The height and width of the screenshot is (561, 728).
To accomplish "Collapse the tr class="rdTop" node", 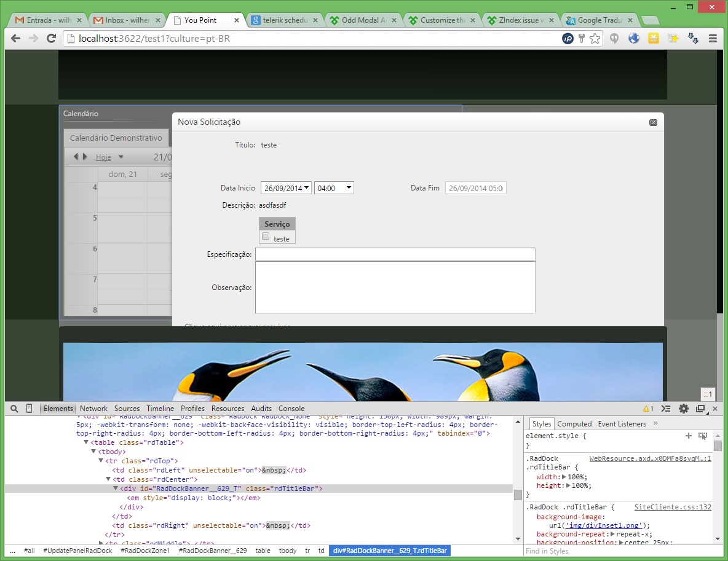I will [x=101, y=461].
